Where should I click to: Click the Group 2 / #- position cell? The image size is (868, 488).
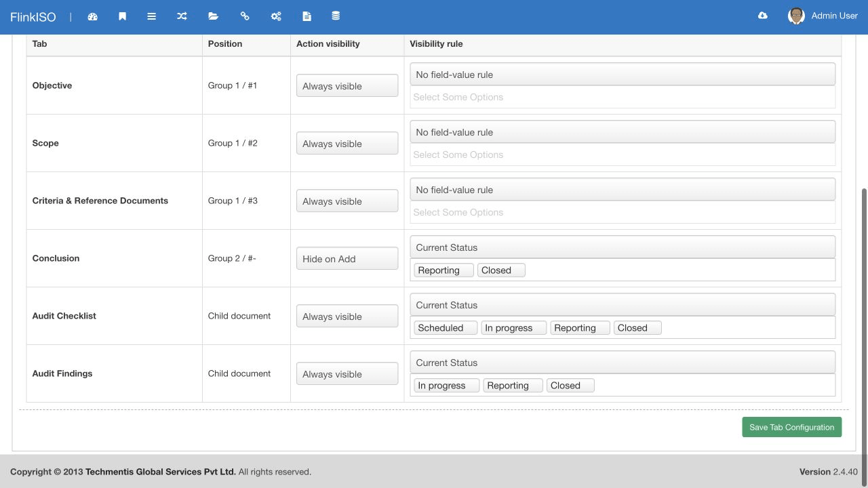(246, 258)
